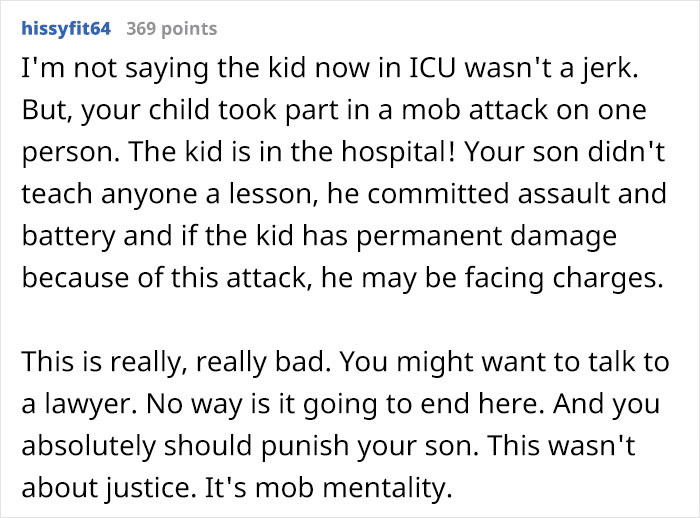Click the phrase "Your son didn't" in the third line
This screenshot has width=700, height=518.
click(565, 152)
